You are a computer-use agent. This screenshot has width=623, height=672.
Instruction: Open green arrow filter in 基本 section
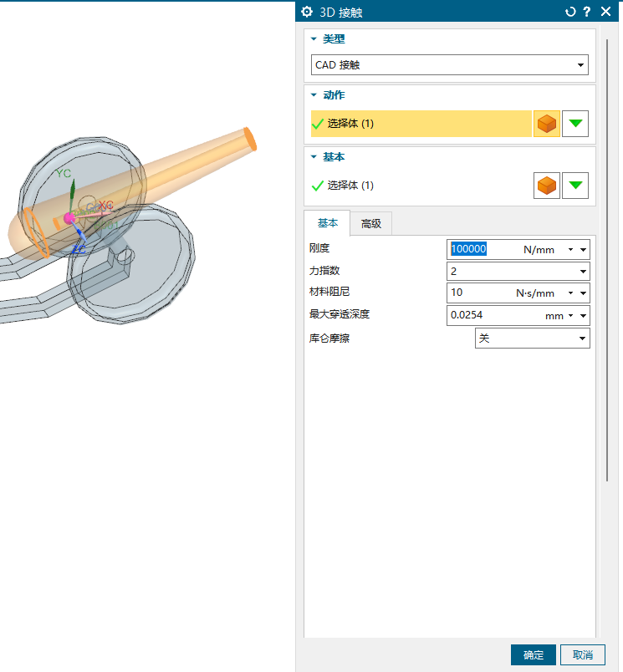575,186
